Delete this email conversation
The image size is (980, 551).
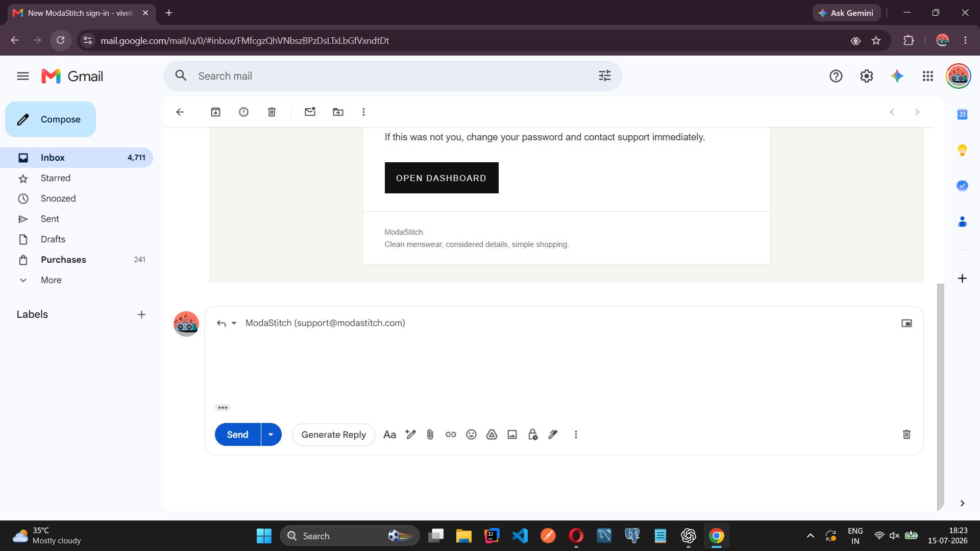tap(272, 112)
